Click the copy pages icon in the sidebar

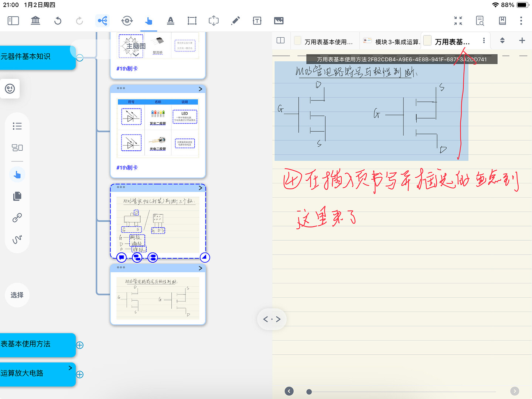pos(17,196)
